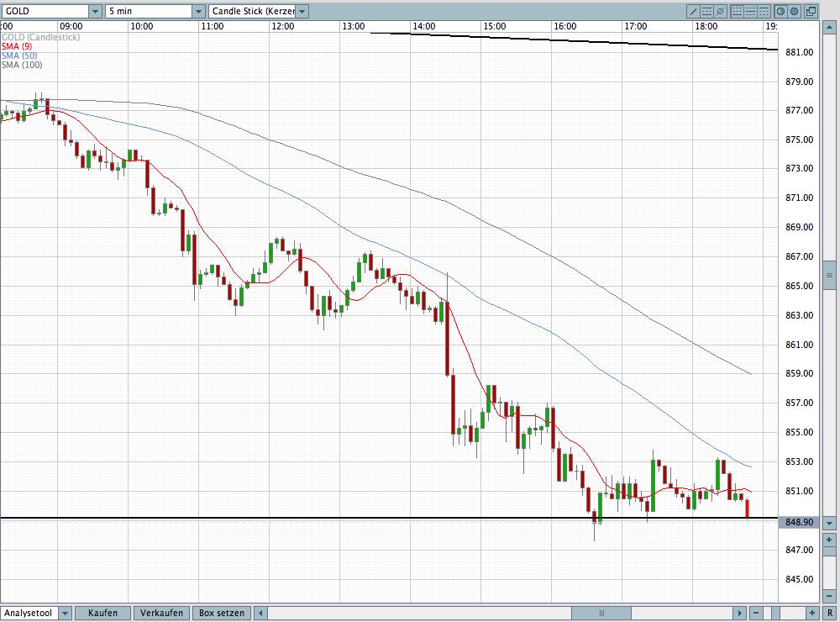The image size is (840, 622).
Task: Open the Candle Stick chart type dropdown arrow
Action: tap(302, 11)
